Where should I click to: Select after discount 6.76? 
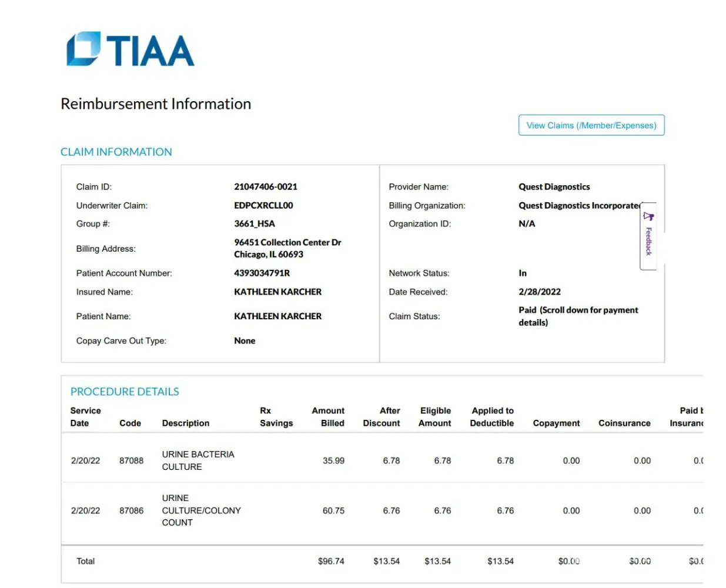pos(392,511)
